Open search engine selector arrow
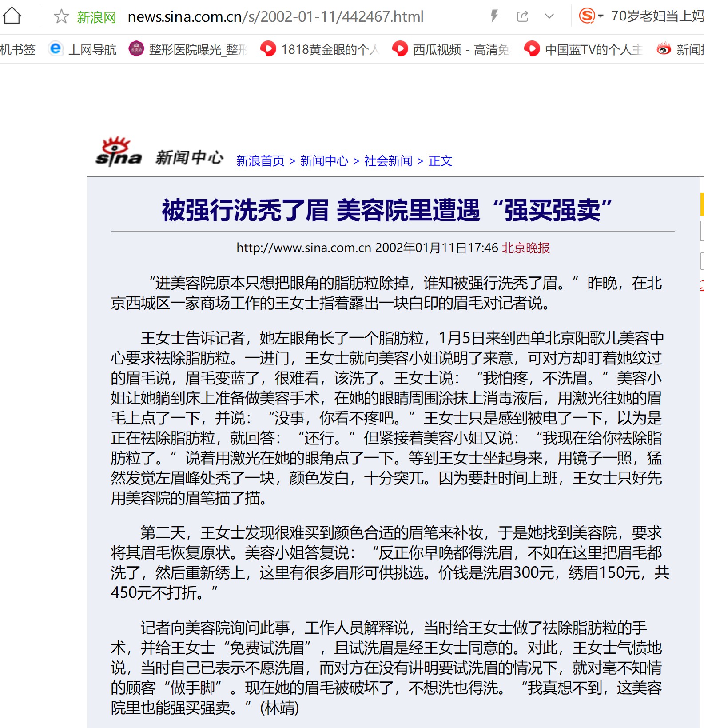 point(601,16)
